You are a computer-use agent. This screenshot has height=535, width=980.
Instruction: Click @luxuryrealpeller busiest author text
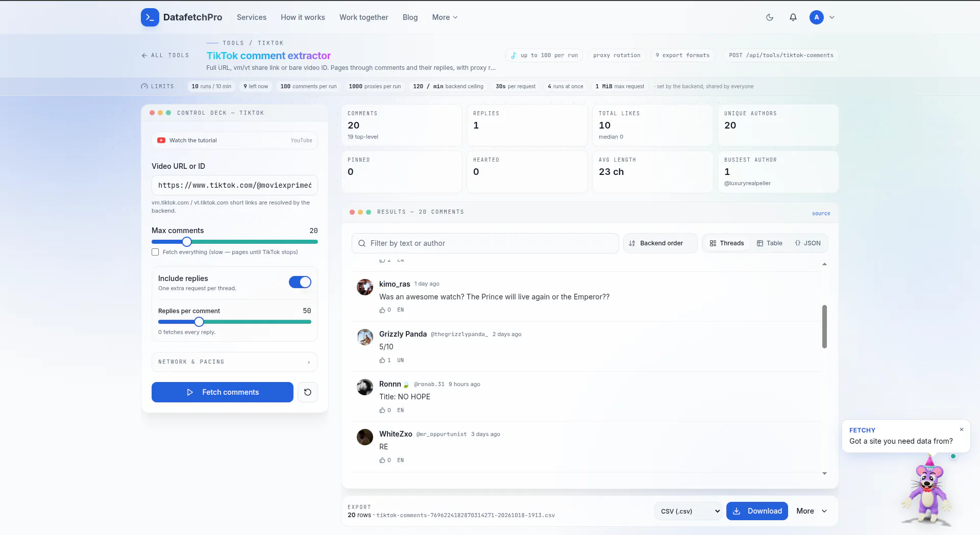(747, 184)
